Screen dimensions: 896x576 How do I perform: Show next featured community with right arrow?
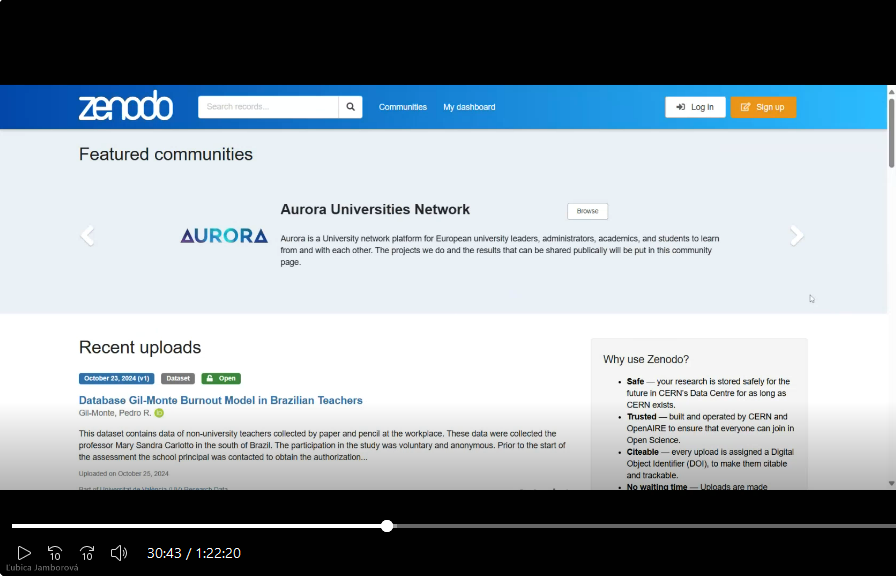(x=797, y=235)
